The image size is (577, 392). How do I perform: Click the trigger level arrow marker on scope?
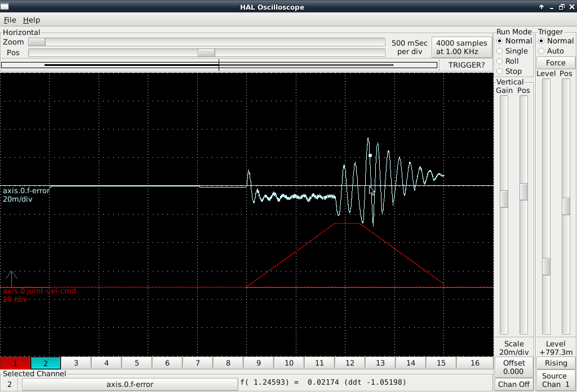(x=11, y=279)
